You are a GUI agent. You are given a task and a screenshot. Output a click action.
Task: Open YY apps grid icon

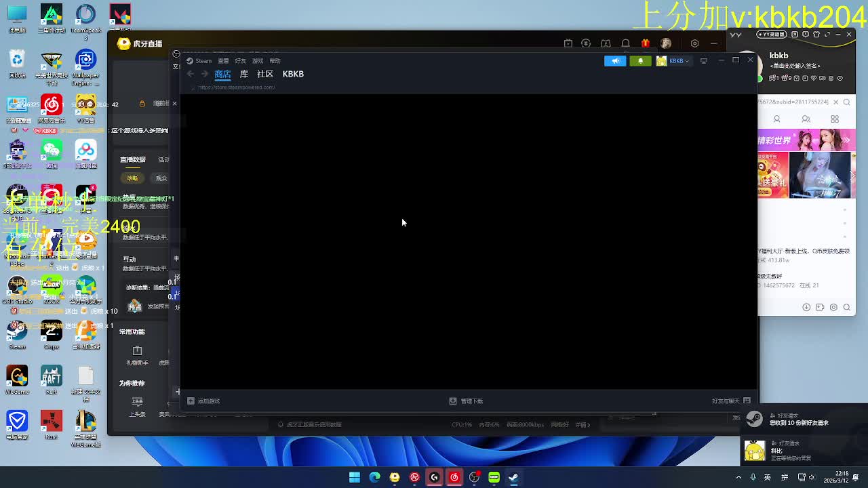click(835, 119)
